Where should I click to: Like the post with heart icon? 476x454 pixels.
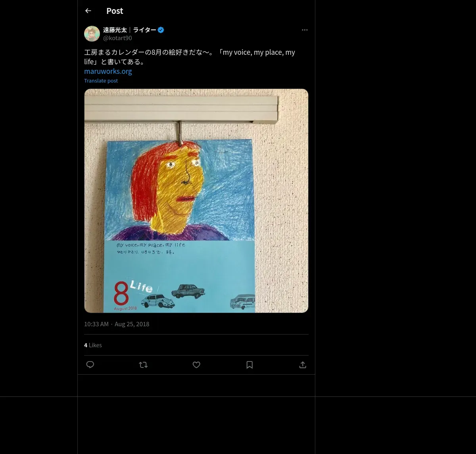point(196,365)
